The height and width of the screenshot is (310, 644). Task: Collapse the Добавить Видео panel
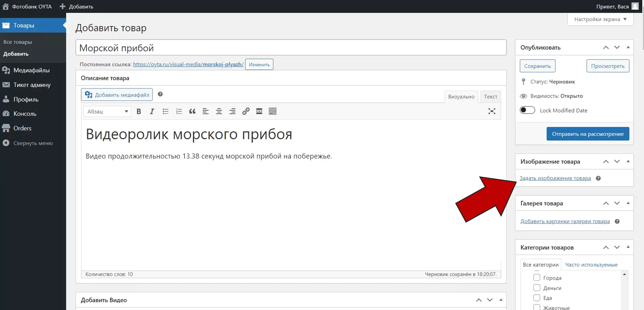[501, 300]
